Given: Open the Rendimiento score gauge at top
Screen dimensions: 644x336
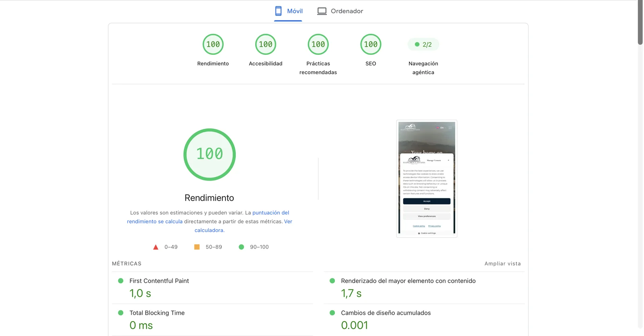Looking at the screenshot, I should coord(213,44).
